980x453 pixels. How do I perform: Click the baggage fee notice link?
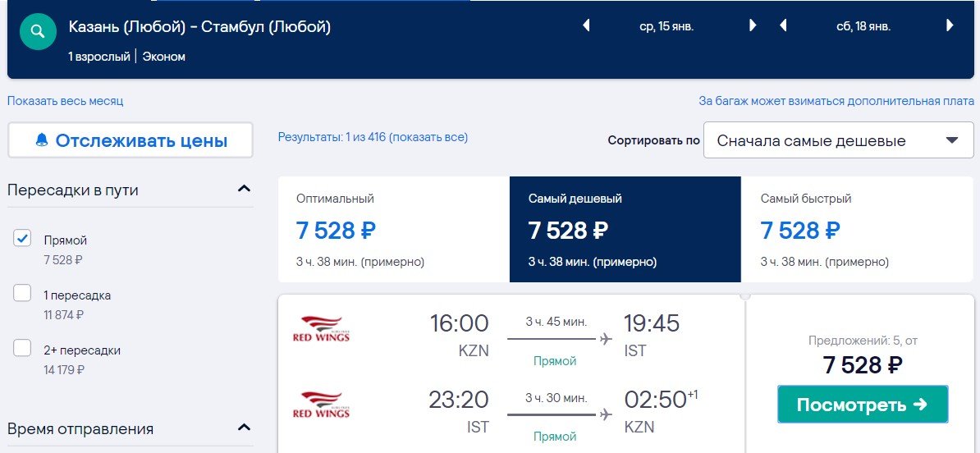836,102
